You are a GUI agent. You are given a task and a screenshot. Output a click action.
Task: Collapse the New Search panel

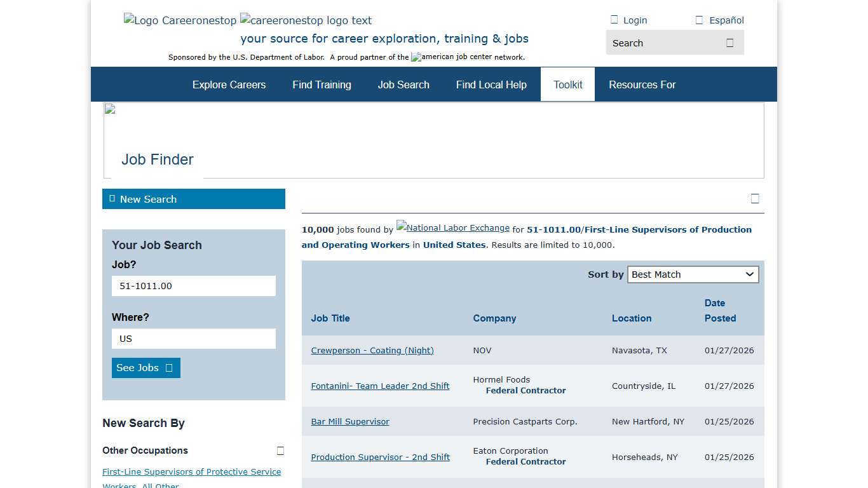[x=111, y=198]
